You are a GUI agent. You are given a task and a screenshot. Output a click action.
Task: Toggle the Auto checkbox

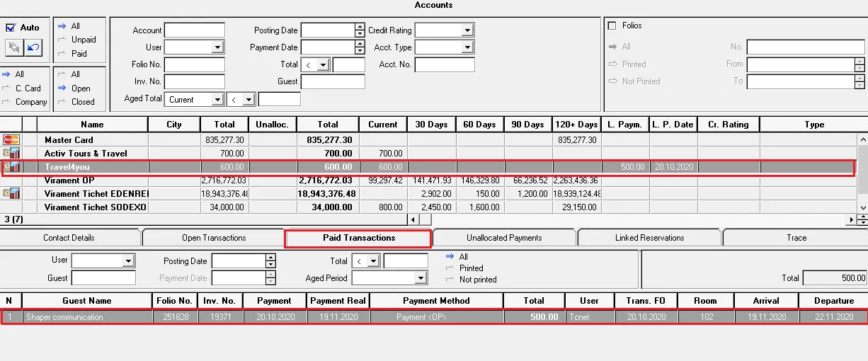(x=11, y=28)
